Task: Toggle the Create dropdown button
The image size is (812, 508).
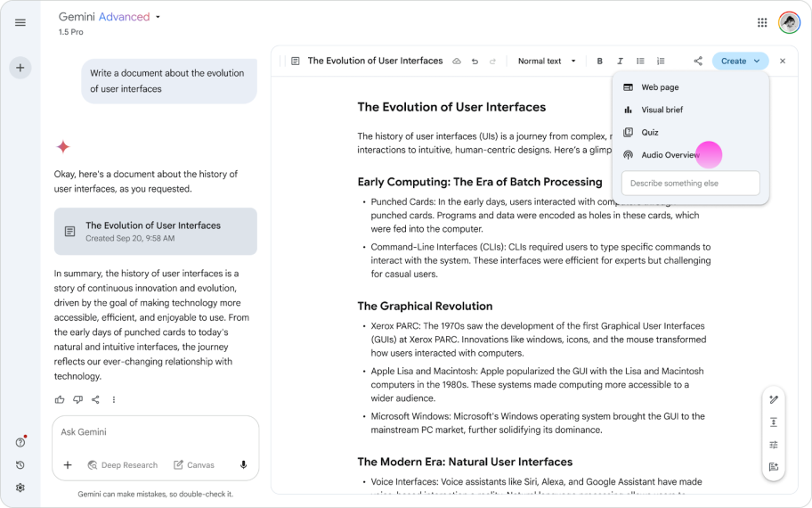Action: click(741, 61)
